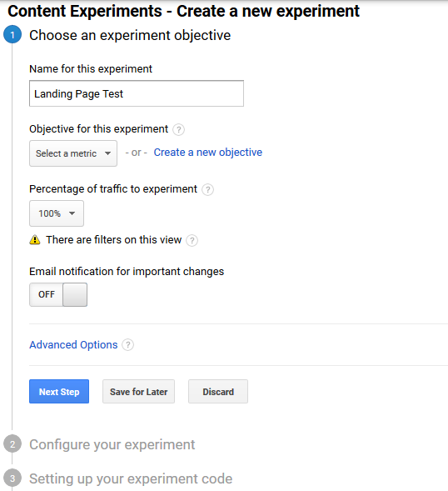Click the step 2 circle indicator
Viewport: 448px width, 491px height.
12,444
